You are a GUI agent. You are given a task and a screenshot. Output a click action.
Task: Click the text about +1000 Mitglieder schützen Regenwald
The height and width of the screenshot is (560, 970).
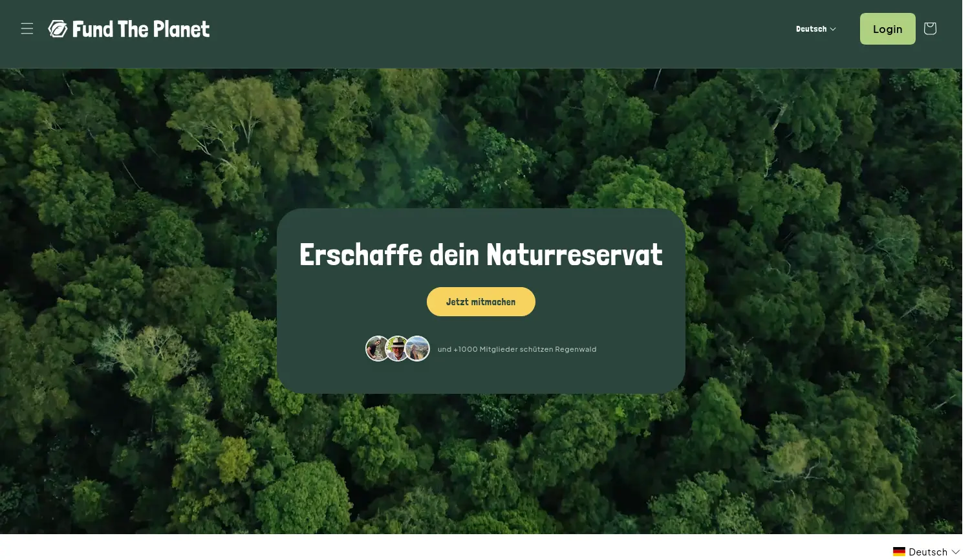[517, 349]
